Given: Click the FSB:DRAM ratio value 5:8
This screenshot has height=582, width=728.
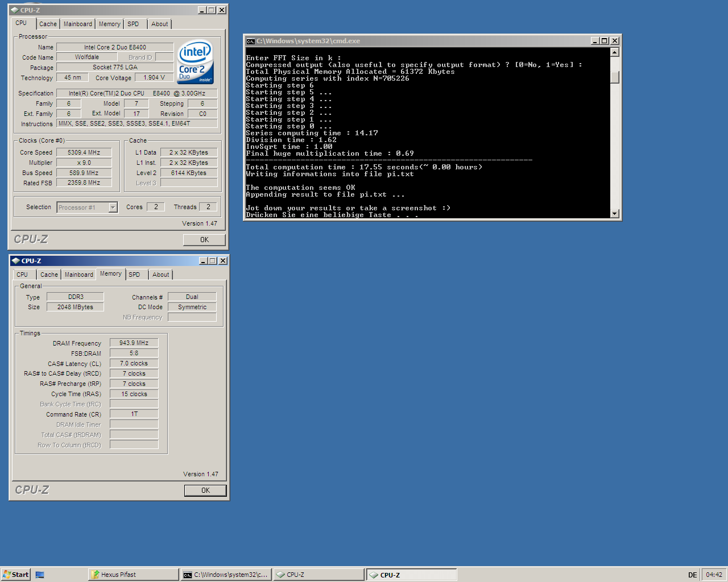Looking at the screenshot, I should [134, 353].
